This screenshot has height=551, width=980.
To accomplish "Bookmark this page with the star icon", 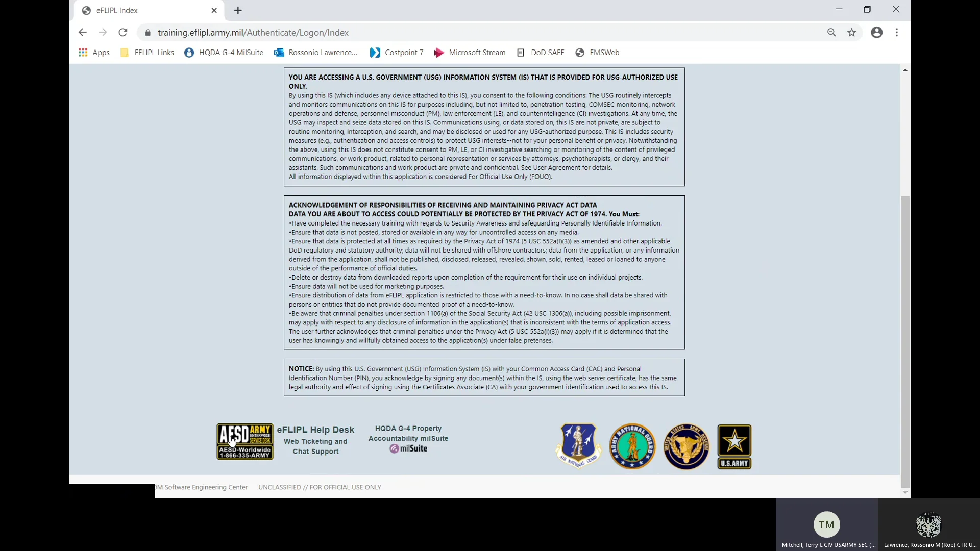I will [851, 32].
